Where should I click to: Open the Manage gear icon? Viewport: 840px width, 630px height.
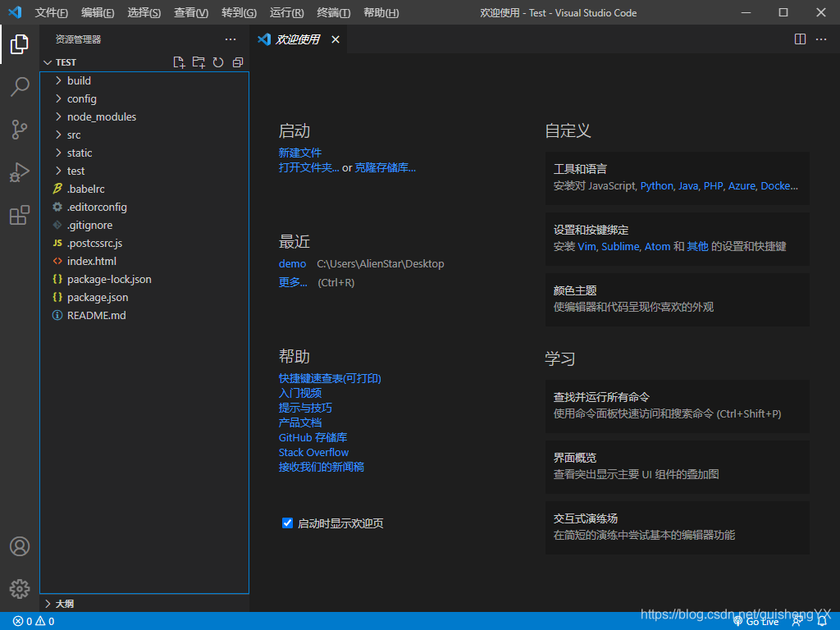point(20,589)
